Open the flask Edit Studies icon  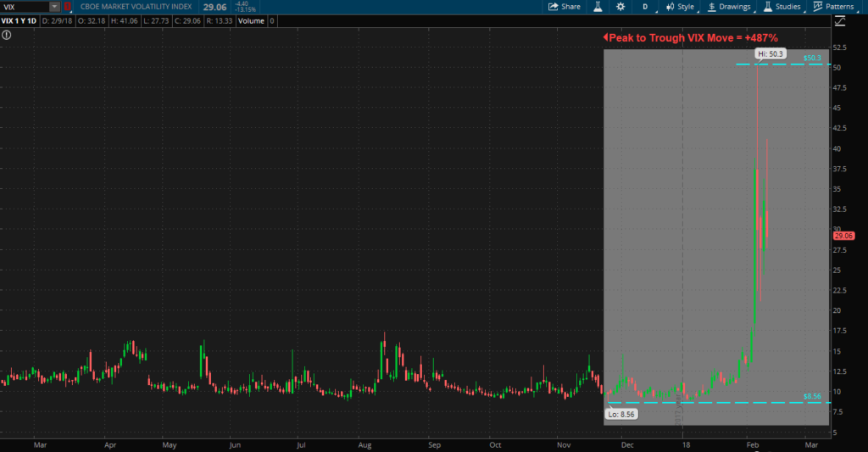(598, 7)
